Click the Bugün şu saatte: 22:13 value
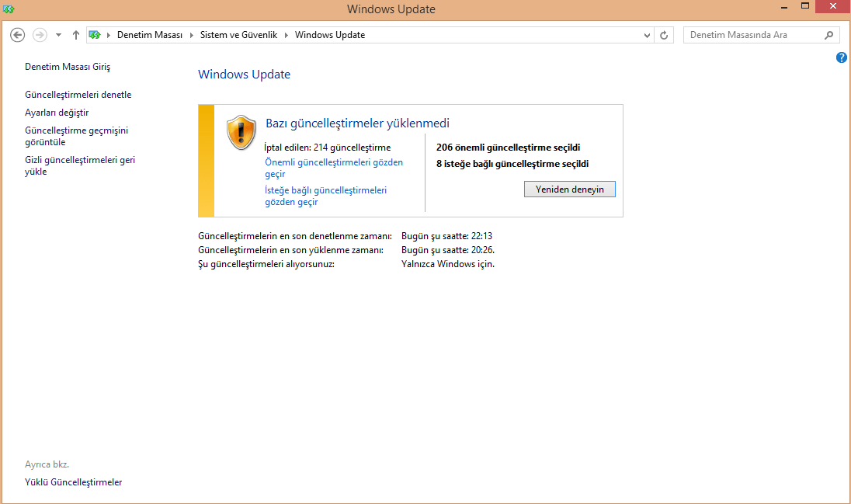851x504 pixels. click(x=446, y=236)
